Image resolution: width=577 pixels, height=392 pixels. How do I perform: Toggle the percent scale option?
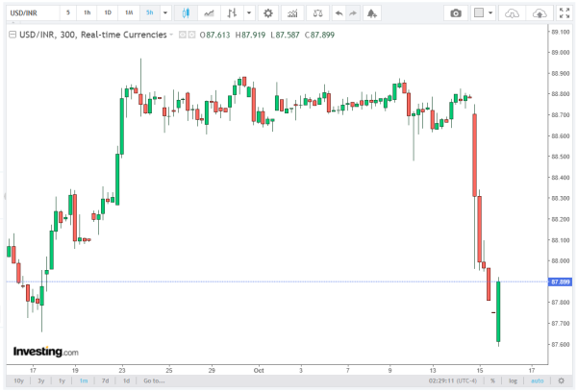[x=491, y=380]
